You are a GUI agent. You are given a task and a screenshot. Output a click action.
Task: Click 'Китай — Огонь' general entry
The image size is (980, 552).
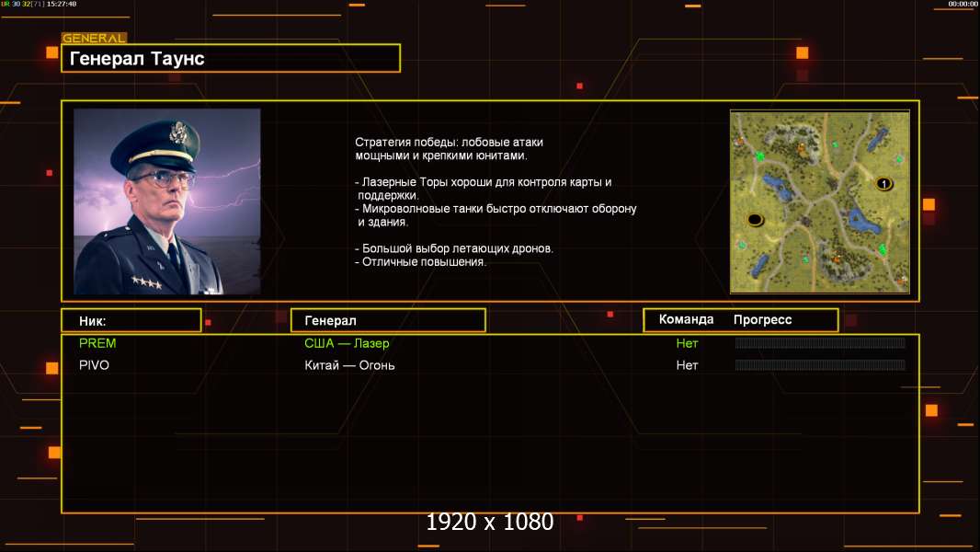(349, 365)
